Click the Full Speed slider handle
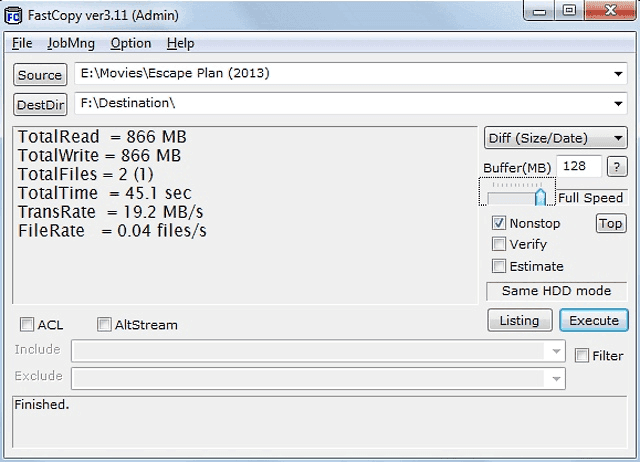The image size is (640, 462). (x=540, y=197)
